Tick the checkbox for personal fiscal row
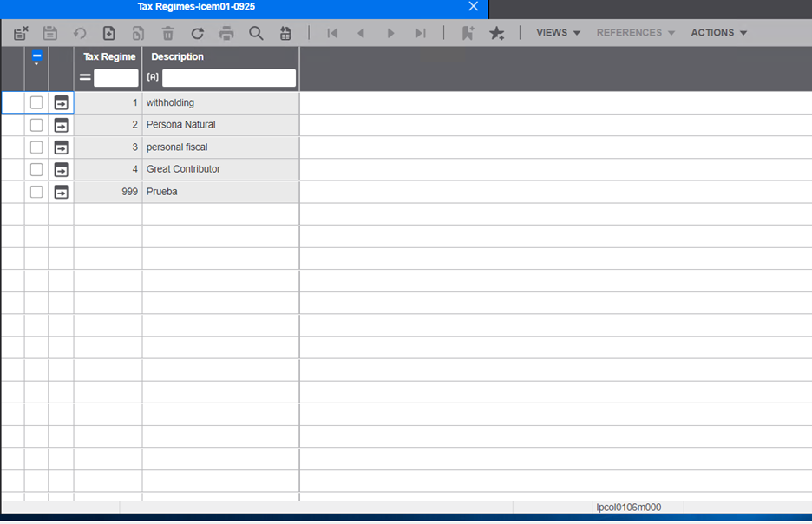 [36, 147]
